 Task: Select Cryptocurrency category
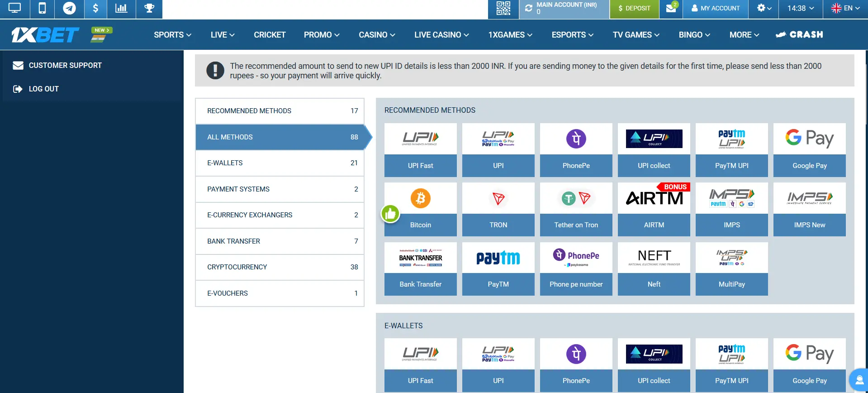[x=280, y=267]
